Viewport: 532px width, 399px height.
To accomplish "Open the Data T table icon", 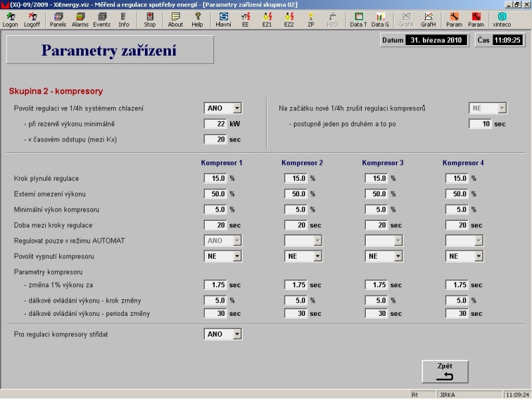I will 358,20.
